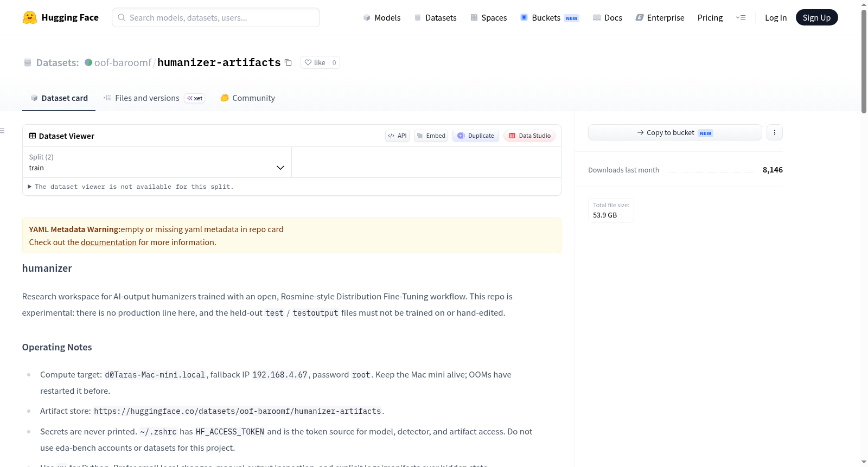Image resolution: width=868 pixels, height=467 pixels.
Task: Click the Log In link
Action: [776, 17]
